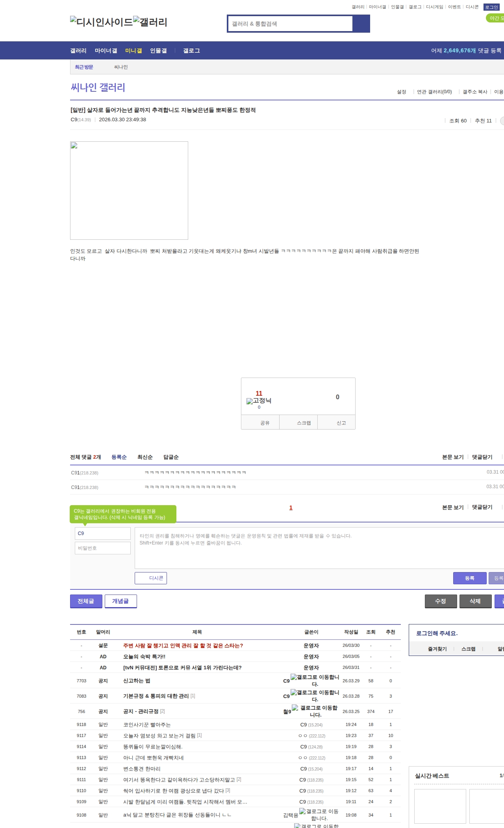The height and width of the screenshot is (828, 504).
Task: Open notice 공지 - 관리규정
Action: pos(141,711)
